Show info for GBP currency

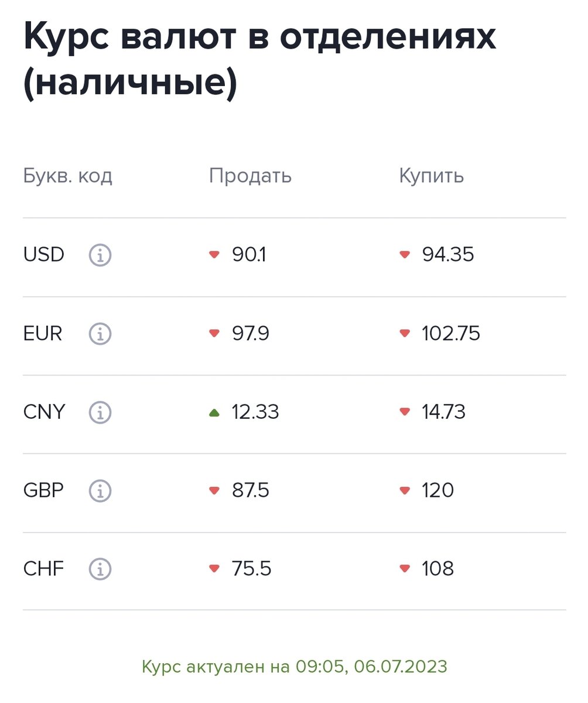point(100,490)
